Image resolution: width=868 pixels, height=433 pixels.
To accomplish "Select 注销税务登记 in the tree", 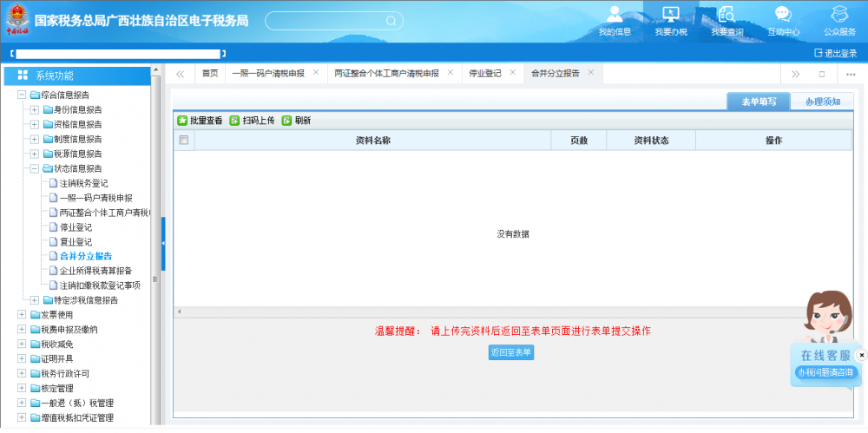I will pyautogui.click(x=83, y=183).
